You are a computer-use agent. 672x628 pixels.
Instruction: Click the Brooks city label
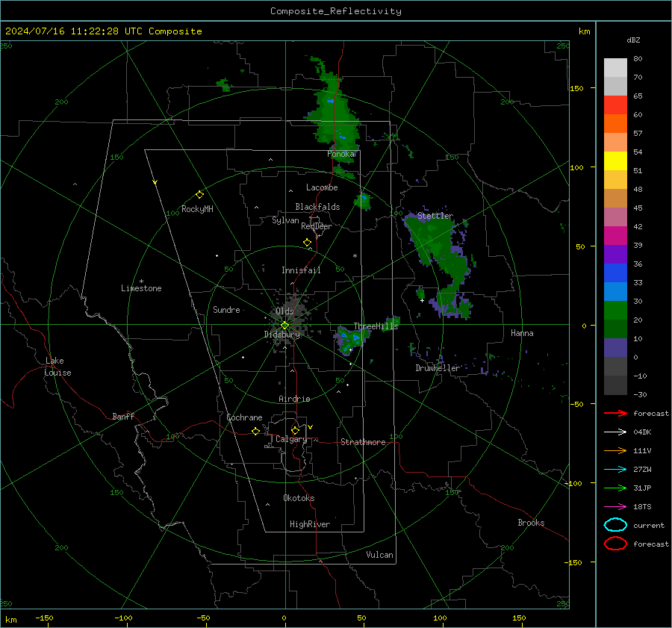click(x=531, y=523)
